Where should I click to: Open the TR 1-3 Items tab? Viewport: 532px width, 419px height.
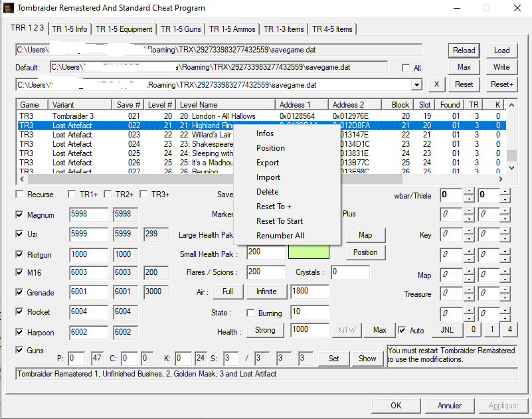click(284, 29)
